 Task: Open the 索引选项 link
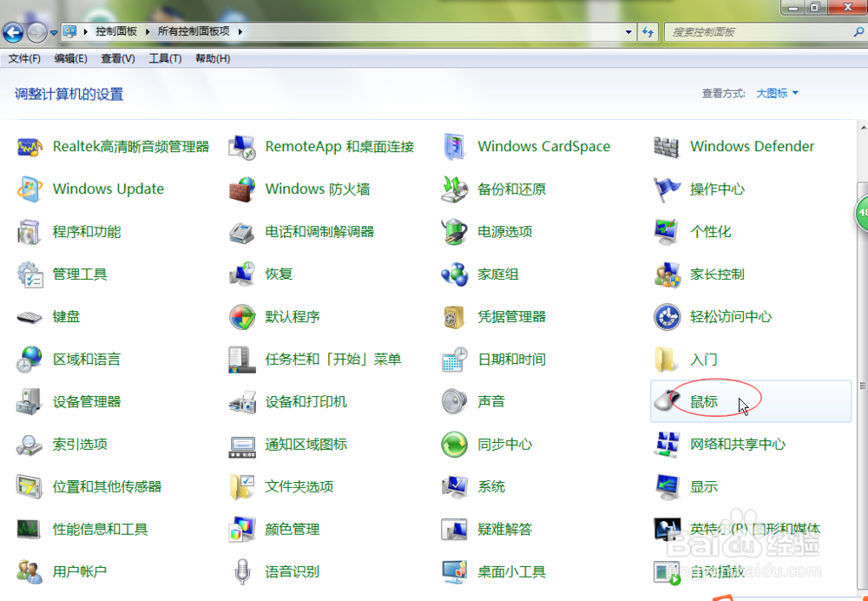[80, 445]
